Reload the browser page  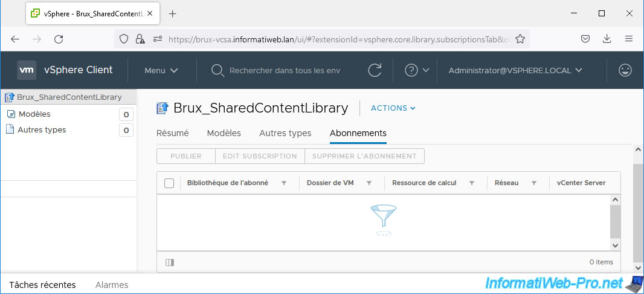tap(59, 39)
